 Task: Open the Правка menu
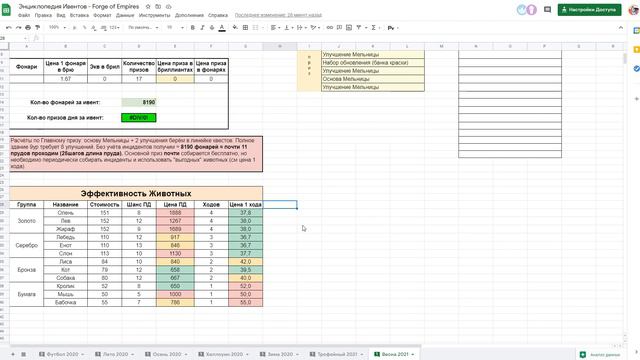43,15
